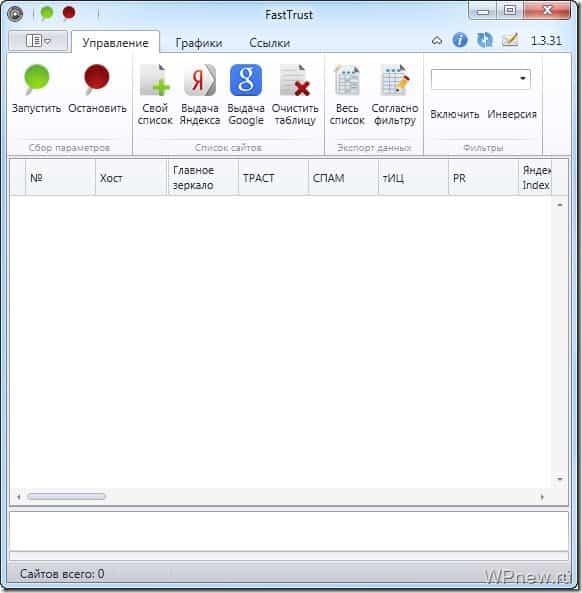This screenshot has width=582, height=593.
Task: Click the green Запустить start icon
Action: [36, 80]
